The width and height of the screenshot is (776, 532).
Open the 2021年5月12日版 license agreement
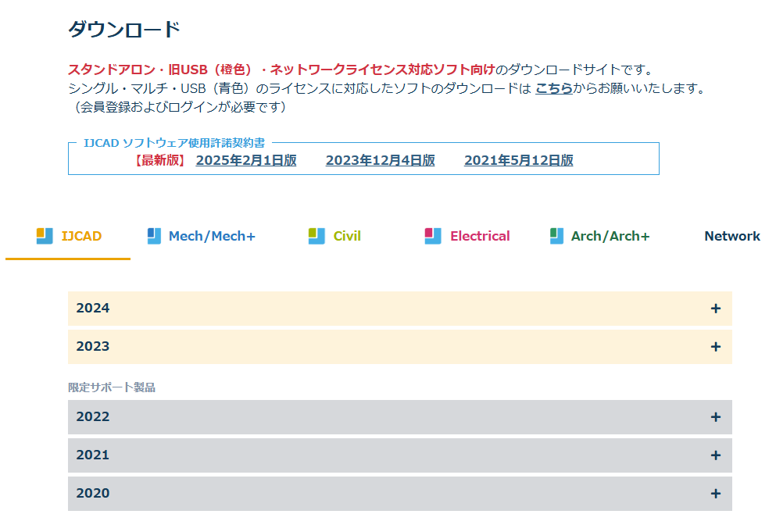(x=519, y=160)
